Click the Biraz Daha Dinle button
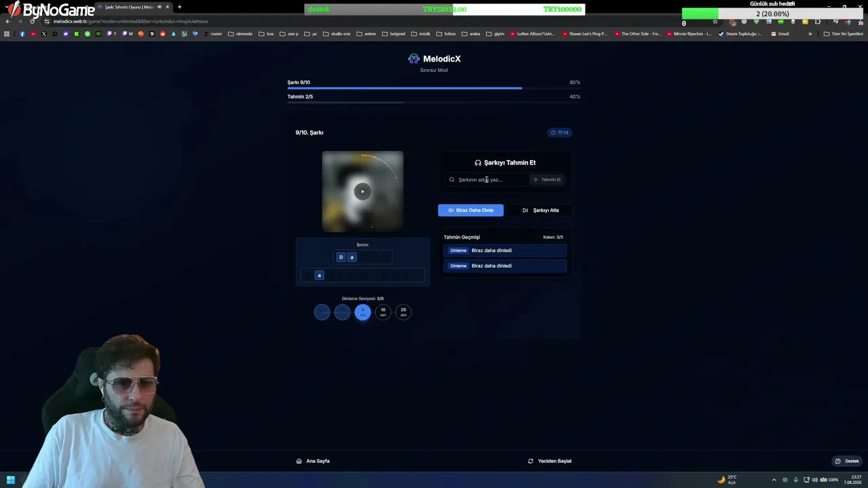The width and height of the screenshot is (868, 488). point(471,210)
